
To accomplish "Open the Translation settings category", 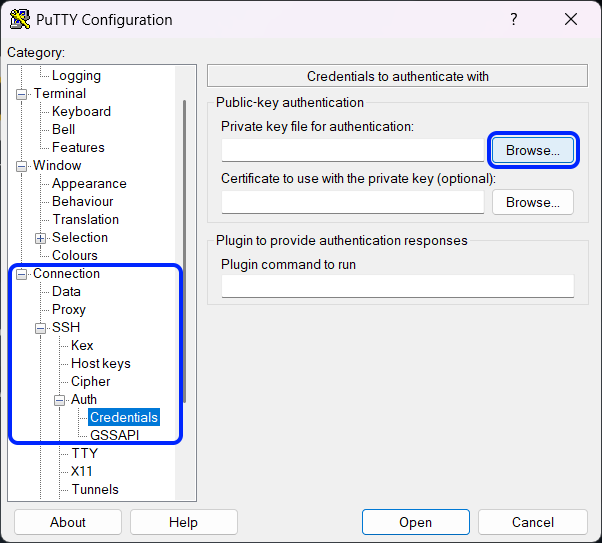I will [x=86, y=220].
